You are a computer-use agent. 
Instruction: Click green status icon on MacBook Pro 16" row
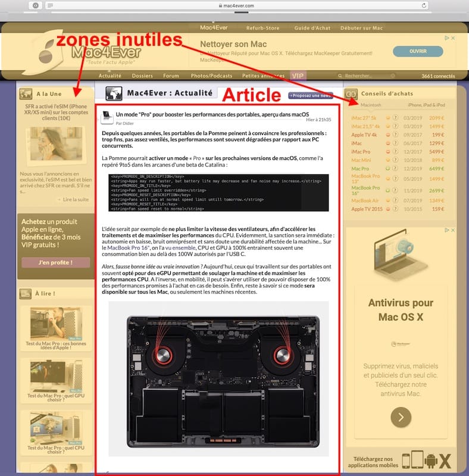[388, 190]
